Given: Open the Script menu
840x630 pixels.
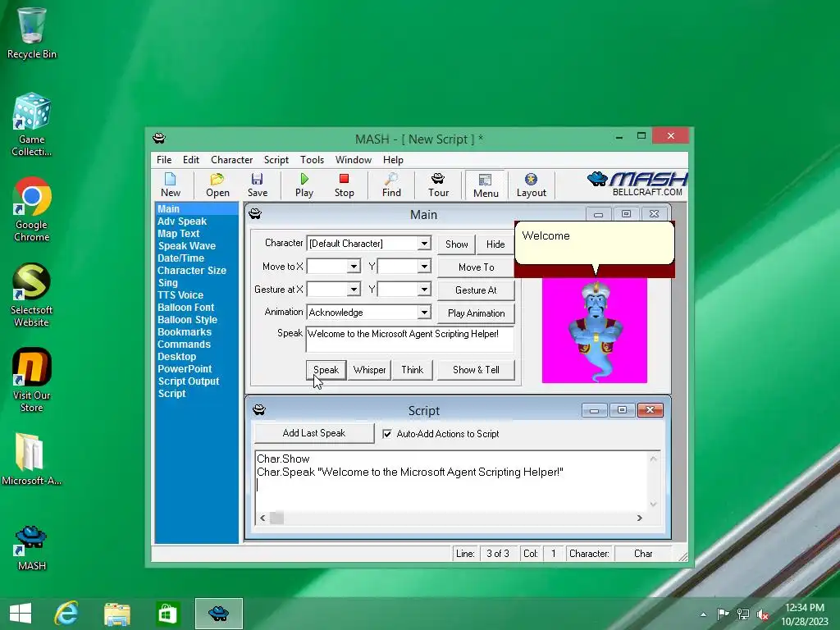Looking at the screenshot, I should [x=276, y=160].
